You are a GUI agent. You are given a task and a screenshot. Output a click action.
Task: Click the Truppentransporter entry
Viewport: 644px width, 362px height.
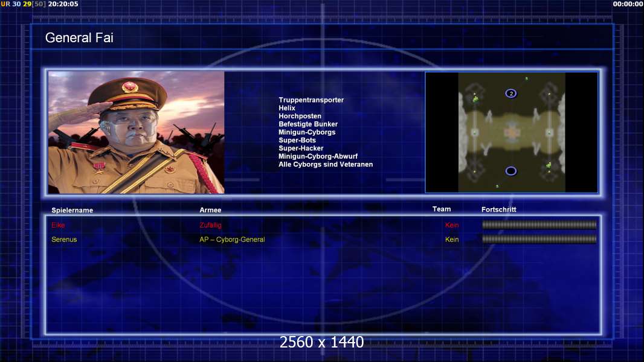click(311, 100)
